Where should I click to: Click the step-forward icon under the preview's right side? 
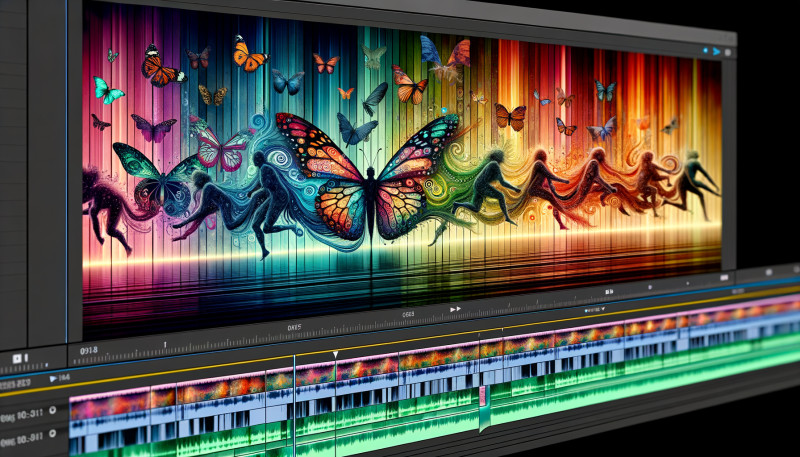pyautogui.click(x=607, y=290)
